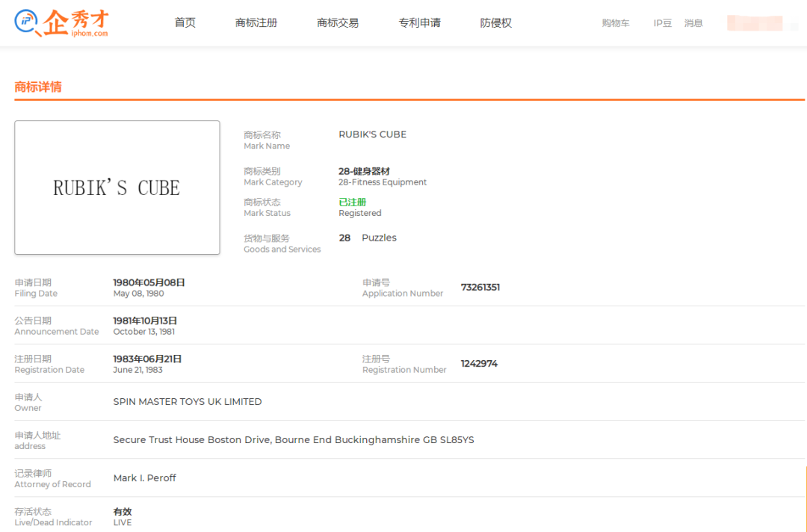Viewport: 807px width, 532px height.
Task: Select the 28-健身器材 category value
Action: (364, 171)
